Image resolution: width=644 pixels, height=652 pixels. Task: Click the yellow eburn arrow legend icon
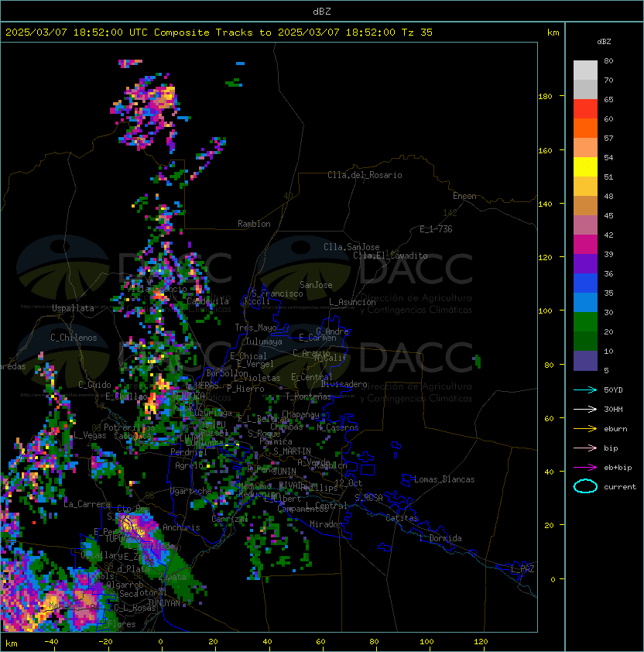tap(585, 429)
